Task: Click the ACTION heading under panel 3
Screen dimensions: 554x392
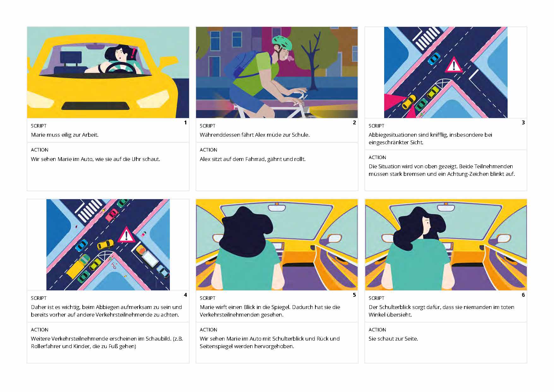Action: tap(377, 157)
